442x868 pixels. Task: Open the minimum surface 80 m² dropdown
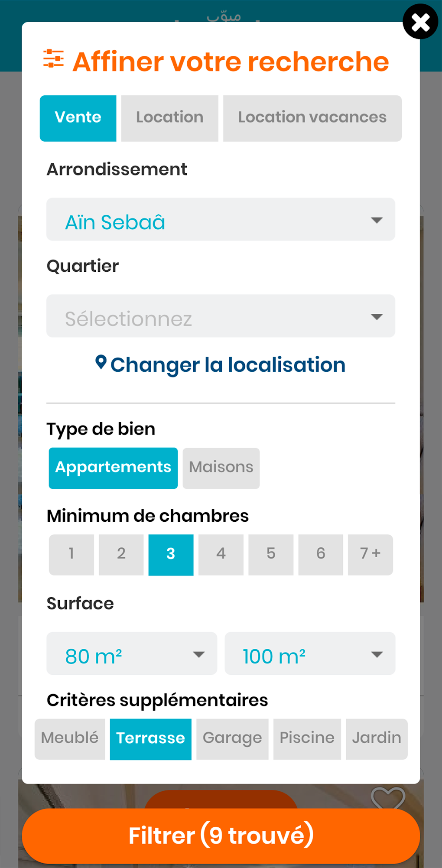[132, 654]
